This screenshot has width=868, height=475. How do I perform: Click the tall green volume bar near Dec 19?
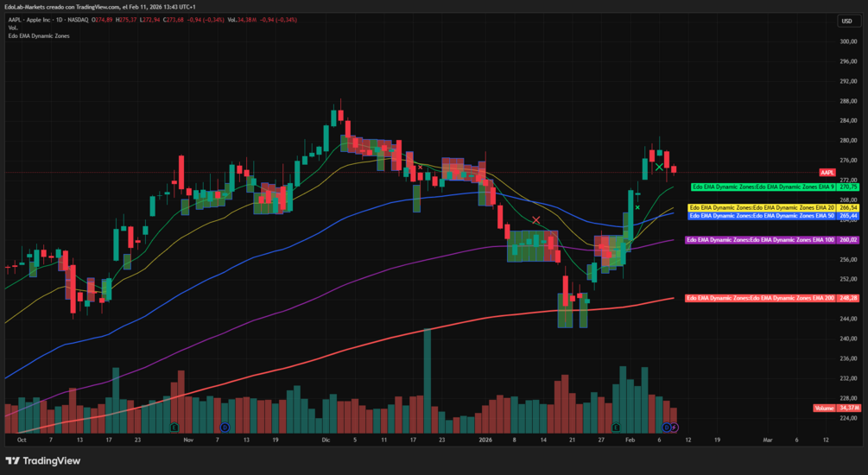coord(427,381)
